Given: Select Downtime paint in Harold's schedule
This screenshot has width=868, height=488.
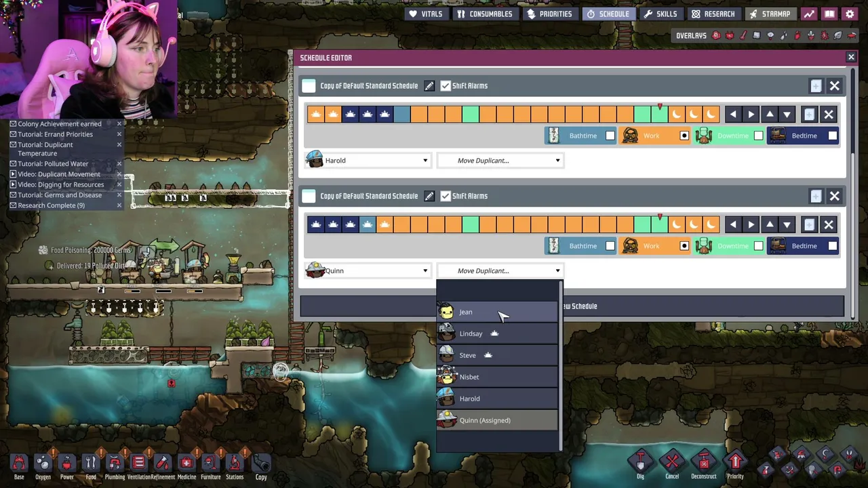Looking at the screenshot, I should (x=730, y=136).
